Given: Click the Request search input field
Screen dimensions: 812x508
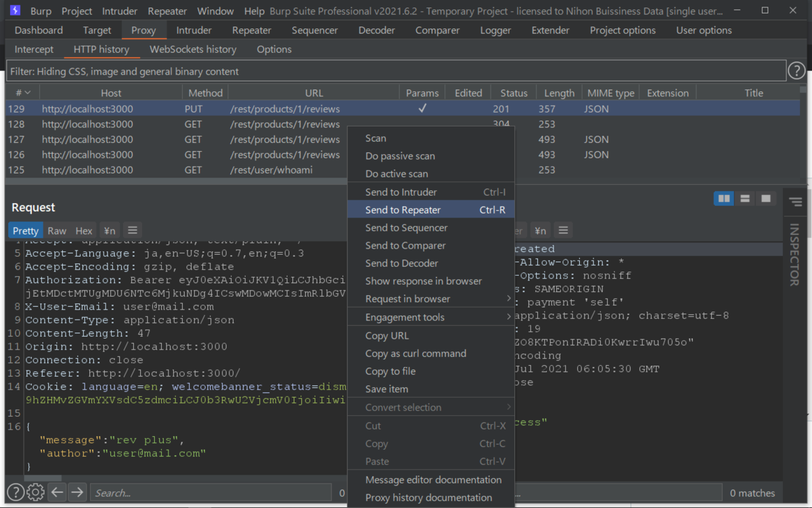Looking at the screenshot, I should (x=211, y=492).
